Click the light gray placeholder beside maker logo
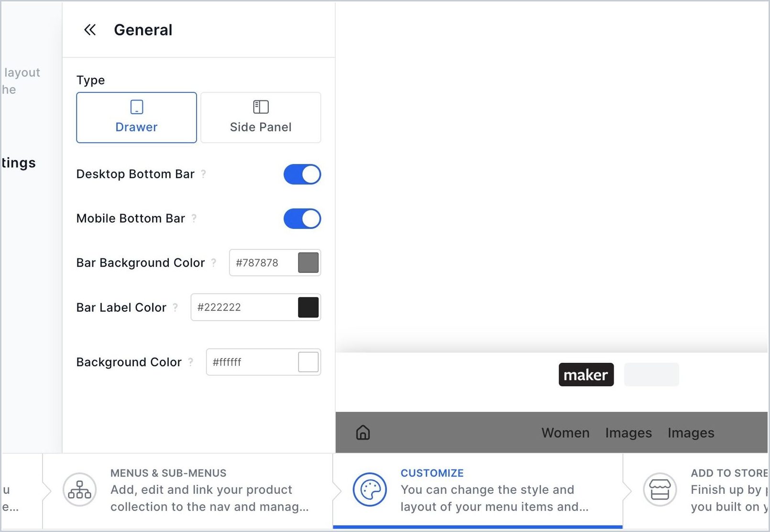 pos(651,375)
